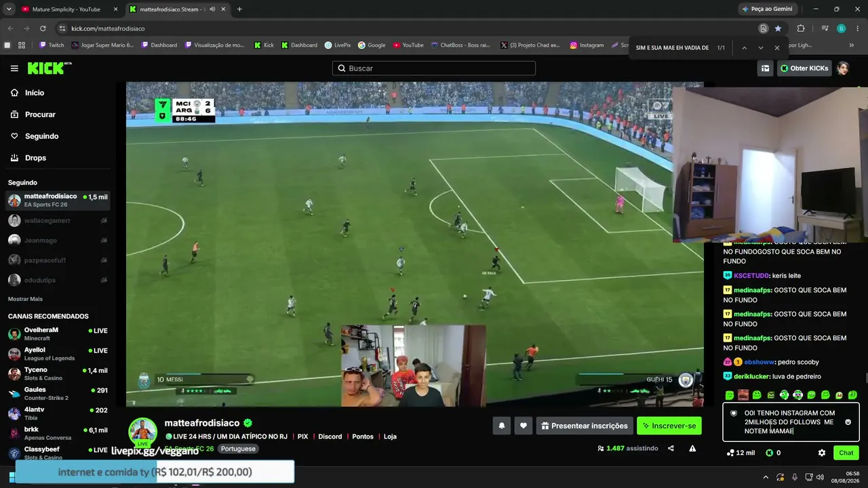Select matteafrodisiaco in the following list
The height and width of the screenshot is (488, 868).
point(58,201)
